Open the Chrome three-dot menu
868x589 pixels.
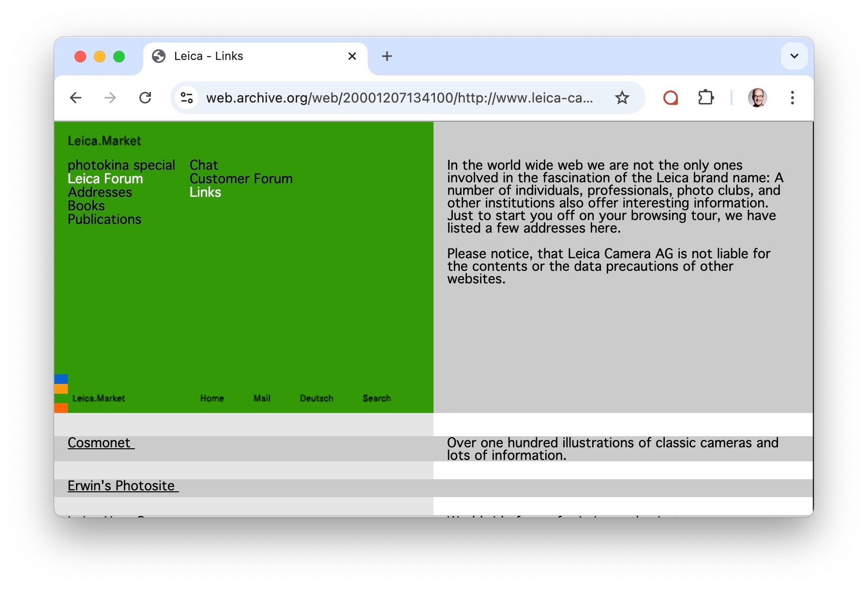[792, 98]
